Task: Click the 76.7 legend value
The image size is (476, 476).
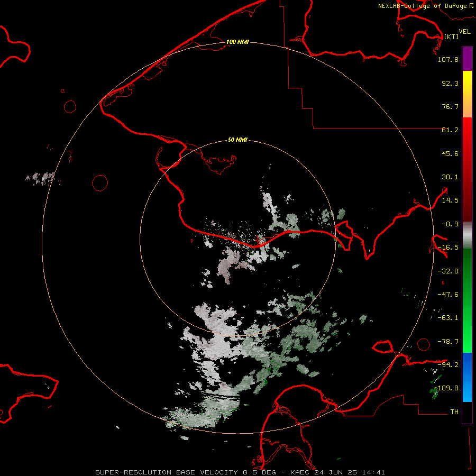Action: coord(450,106)
